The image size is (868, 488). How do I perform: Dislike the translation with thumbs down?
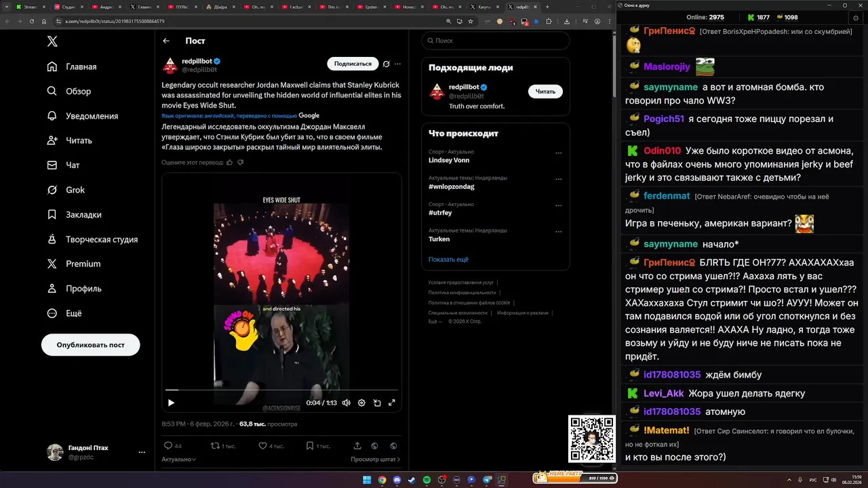click(x=240, y=163)
